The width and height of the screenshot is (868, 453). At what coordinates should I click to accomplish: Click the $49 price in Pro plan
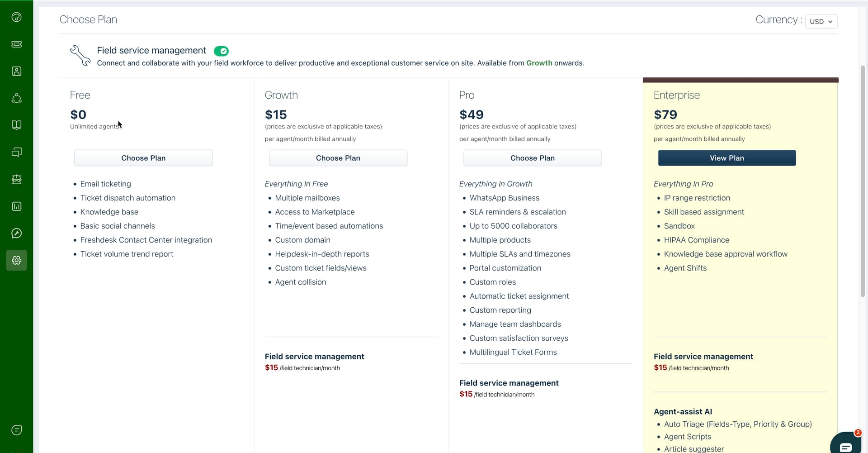tap(471, 114)
